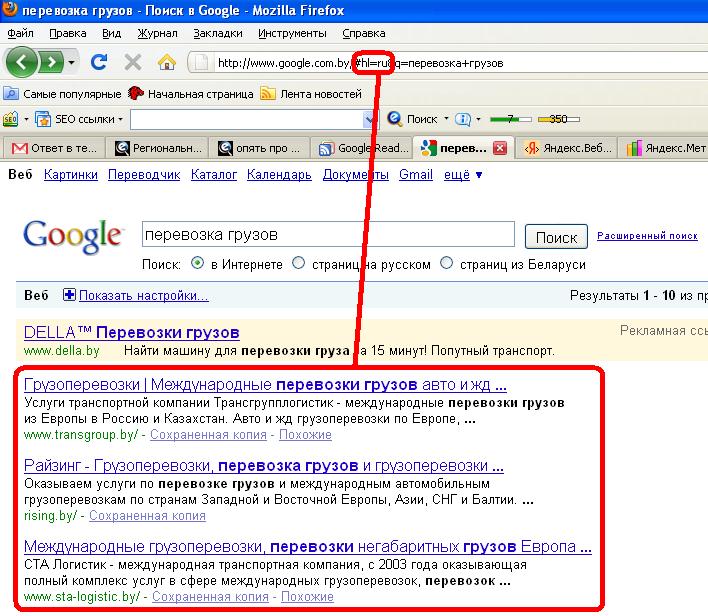The width and height of the screenshot is (708, 616).
Task: Click the Поиск search button
Action: click(556, 237)
